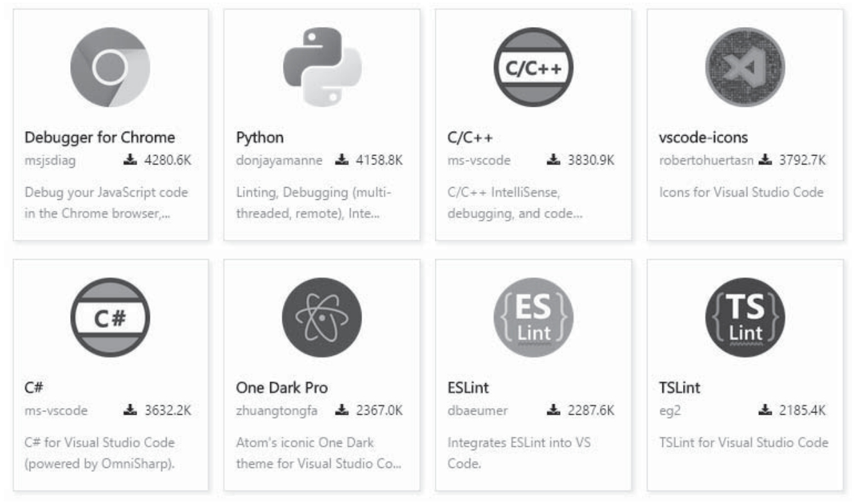This screenshot has height=504, width=856.
Task: Click the Icons for Visual Studio Code description
Action: tap(741, 192)
